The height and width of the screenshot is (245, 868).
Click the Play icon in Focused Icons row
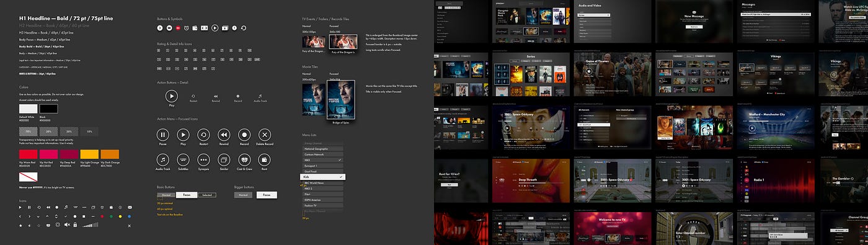(183, 135)
